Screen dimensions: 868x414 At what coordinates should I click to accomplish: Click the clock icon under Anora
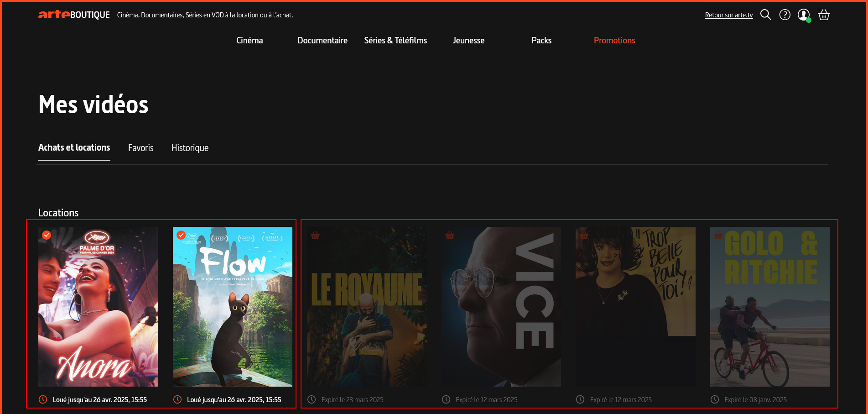click(x=43, y=399)
